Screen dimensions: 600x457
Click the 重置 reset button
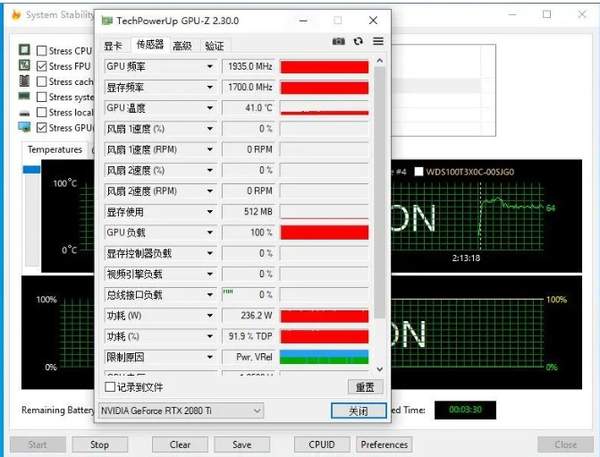point(365,387)
